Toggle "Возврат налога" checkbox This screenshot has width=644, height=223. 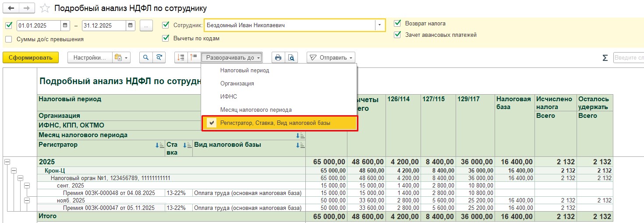point(397,23)
